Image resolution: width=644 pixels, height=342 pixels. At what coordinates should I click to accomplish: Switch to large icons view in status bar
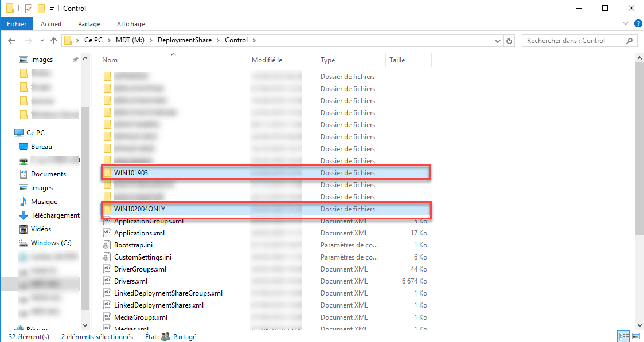636,336
